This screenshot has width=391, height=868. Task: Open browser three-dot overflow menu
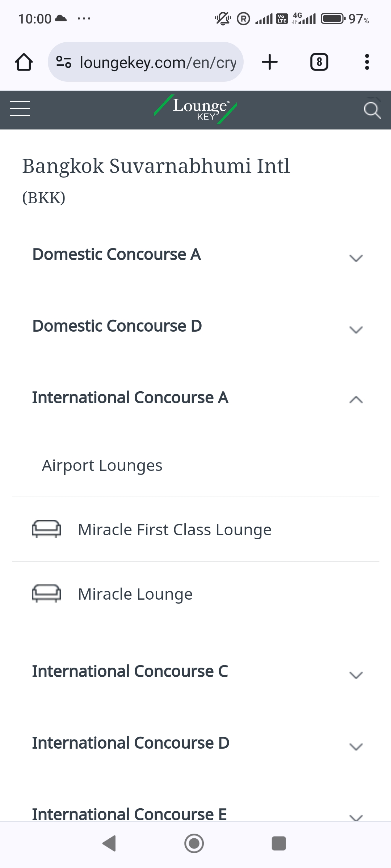[x=367, y=62]
